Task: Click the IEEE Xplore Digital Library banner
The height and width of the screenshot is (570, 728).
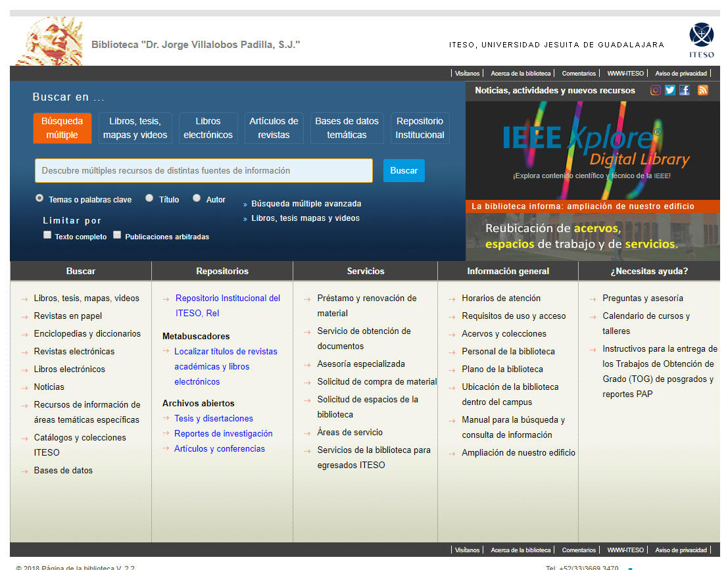Action: point(593,151)
